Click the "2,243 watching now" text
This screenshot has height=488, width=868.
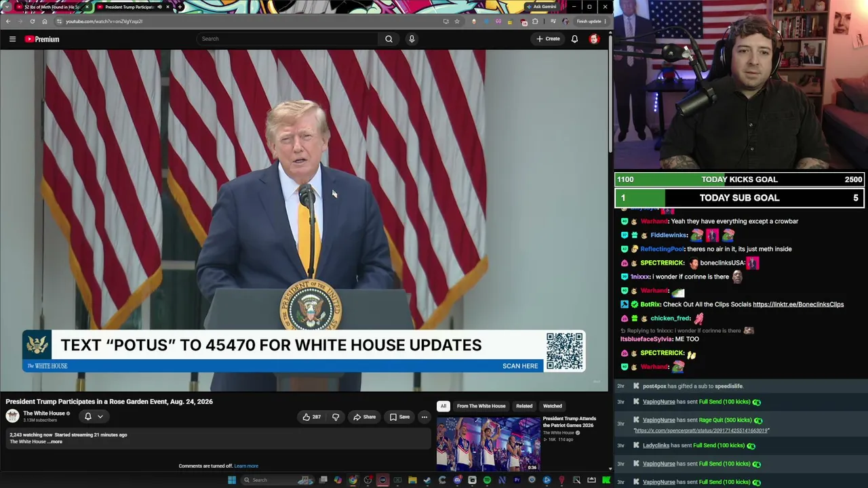pyautogui.click(x=30, y=435)
